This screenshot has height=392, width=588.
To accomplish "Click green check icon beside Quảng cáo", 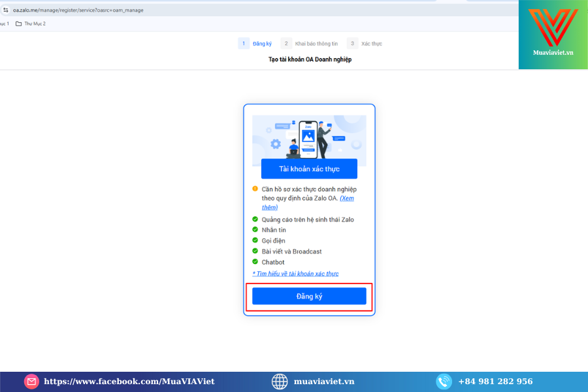I will click(x=255, y=219).
